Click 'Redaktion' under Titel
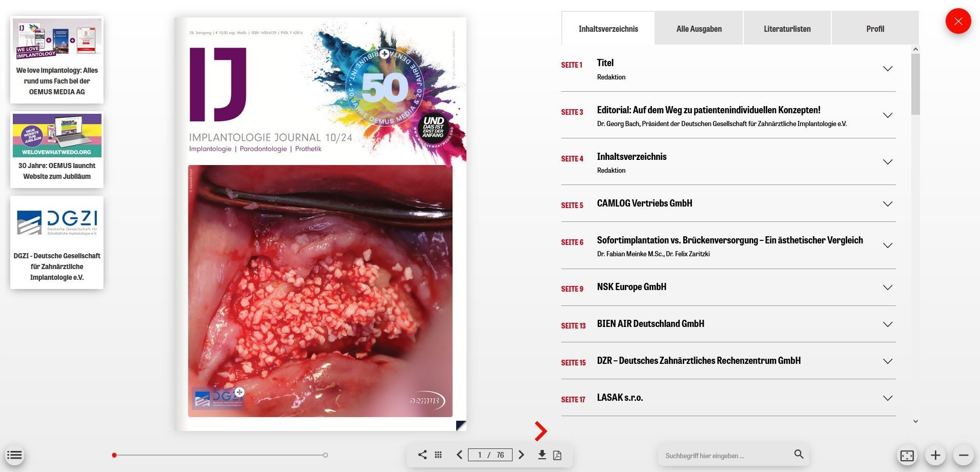Viewport: 980px width, 472px height. click(x=611, y=77)
